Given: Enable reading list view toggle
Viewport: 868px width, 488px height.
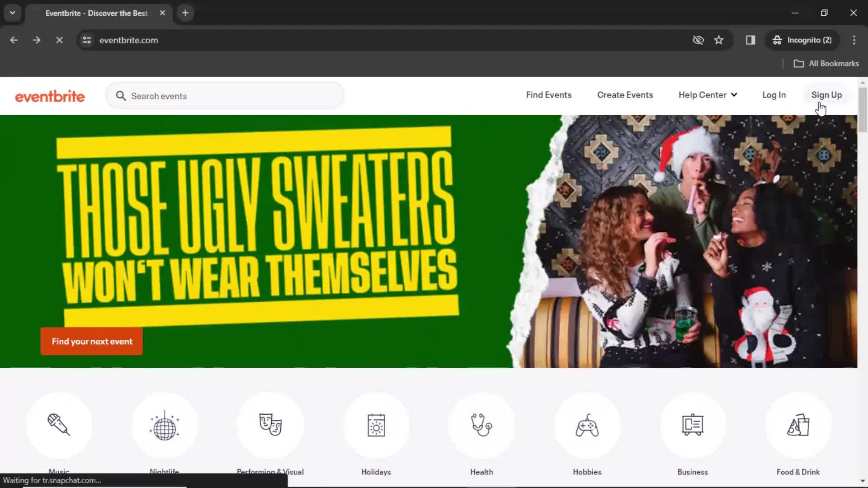Looking at the screenshot, I should pyautogui.click(x=750, y=40).
